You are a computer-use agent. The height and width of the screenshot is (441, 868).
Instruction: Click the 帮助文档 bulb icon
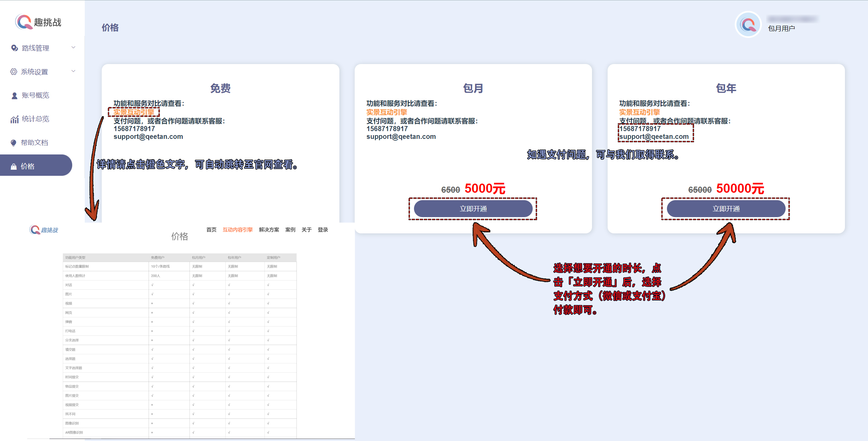pyautogui.click(x=14, y=143)
